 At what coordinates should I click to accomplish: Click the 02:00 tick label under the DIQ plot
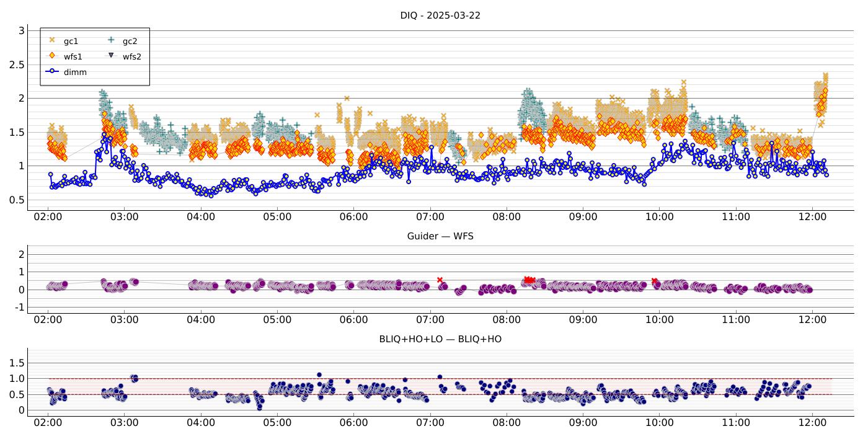coord(48,218)
